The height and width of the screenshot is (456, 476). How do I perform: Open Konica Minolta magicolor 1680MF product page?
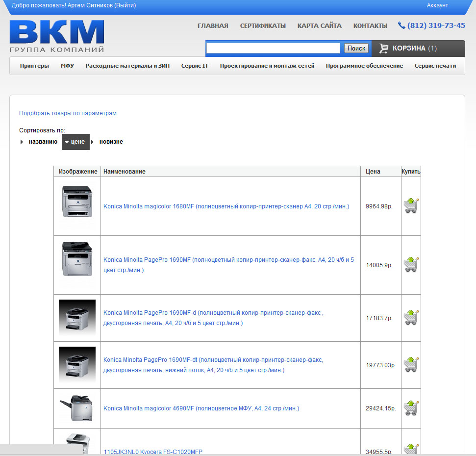(226, 206)
